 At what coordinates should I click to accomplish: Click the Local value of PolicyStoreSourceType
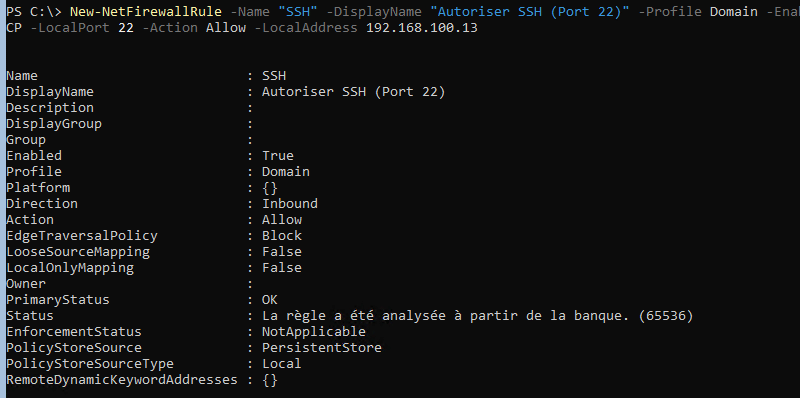[282, 364]
